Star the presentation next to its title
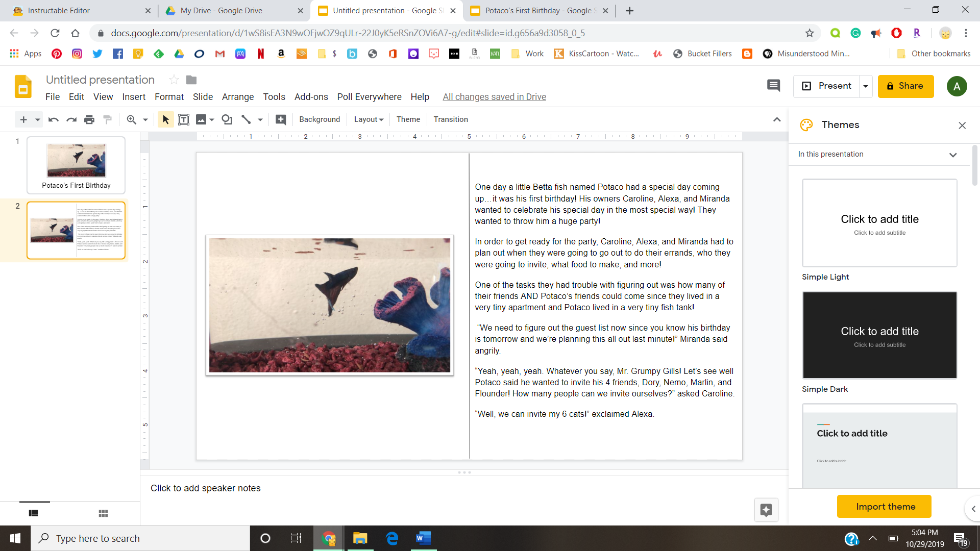The width and height of the screenshot is (980, 551). [x=174, y=80]
